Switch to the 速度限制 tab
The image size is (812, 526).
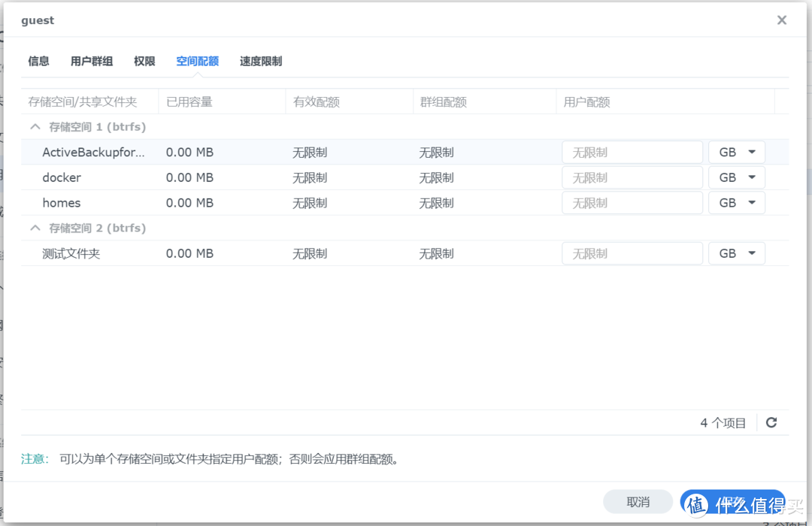point(260,61)
